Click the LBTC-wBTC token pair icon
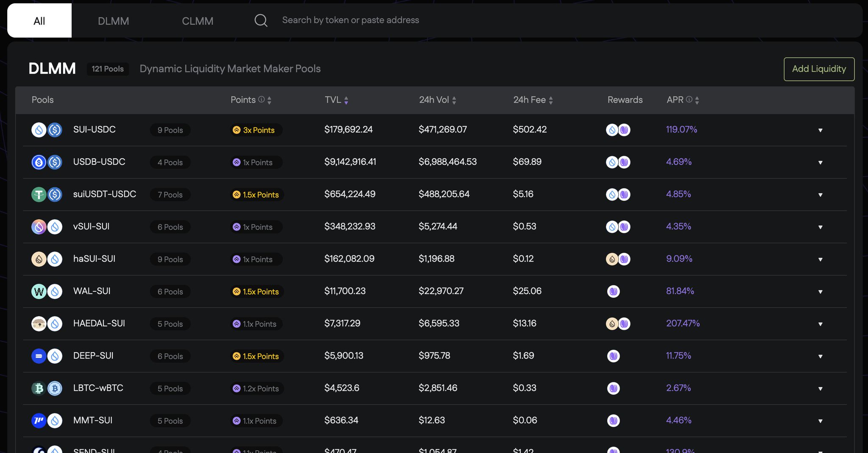The image size is (868, 453). point(47,388)
